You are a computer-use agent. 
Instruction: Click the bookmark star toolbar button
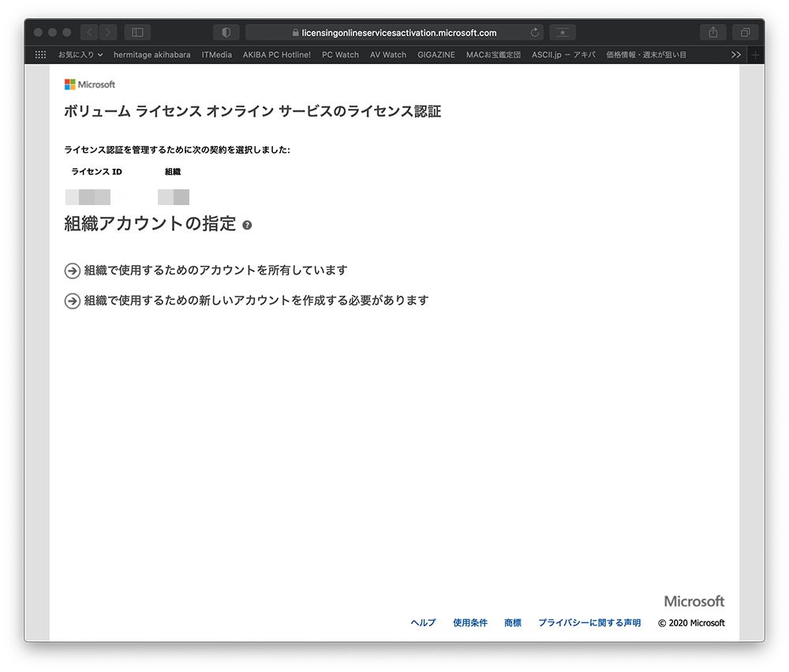tap(563, 32)
